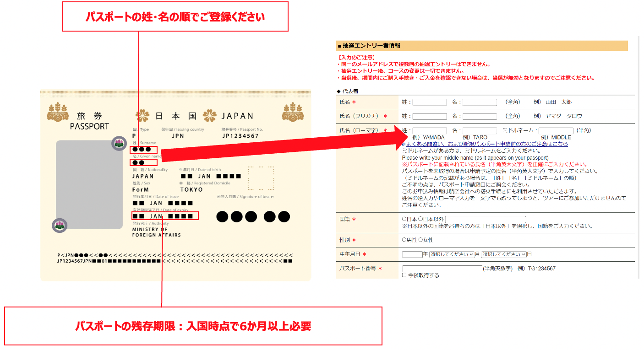The height and width of the screenshot is (350, 644).
Task: Open the birth day 選択してください dropdown
Action: click(x=503, y=254)
